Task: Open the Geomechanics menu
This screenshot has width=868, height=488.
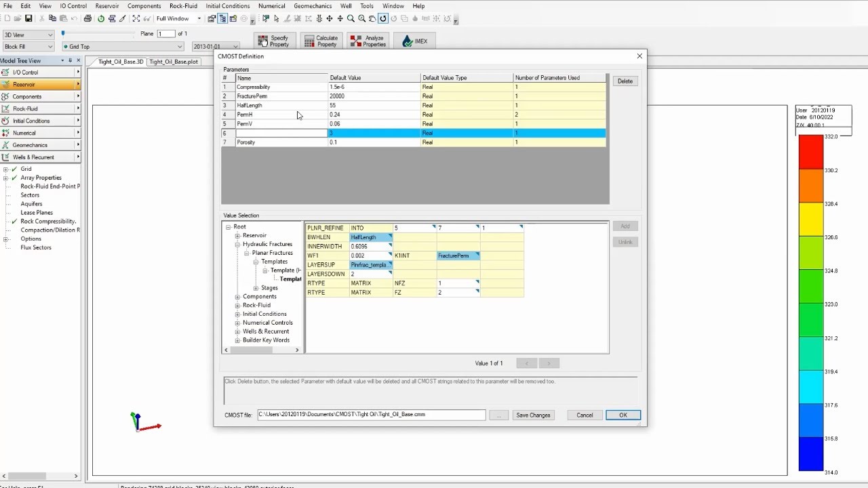Action: (313, 6)
